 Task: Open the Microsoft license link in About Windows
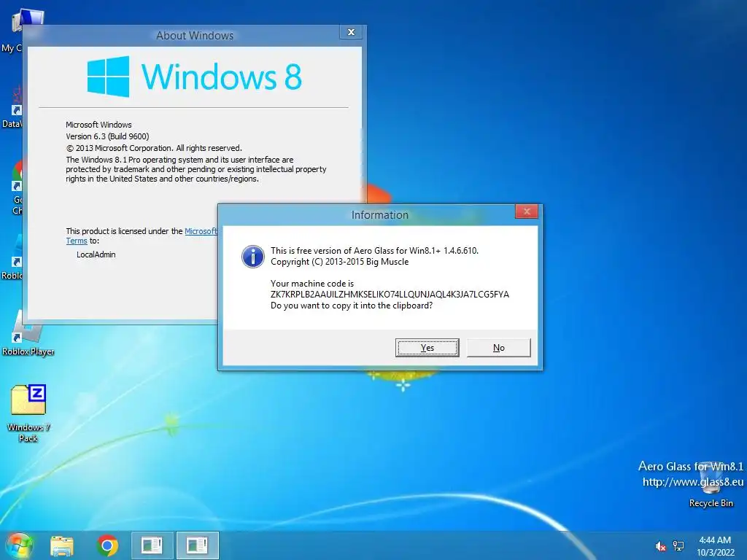(201, 231)
